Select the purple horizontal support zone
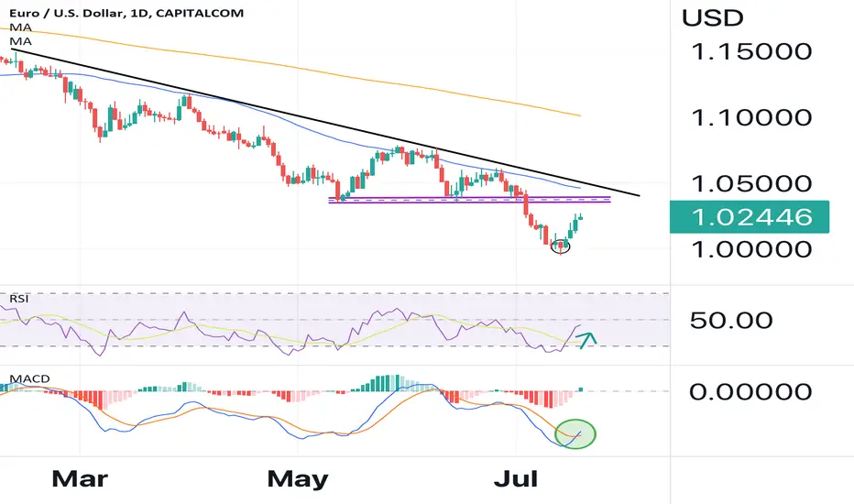The height and width of the screenshot is (504, 854). coord(469,200)
